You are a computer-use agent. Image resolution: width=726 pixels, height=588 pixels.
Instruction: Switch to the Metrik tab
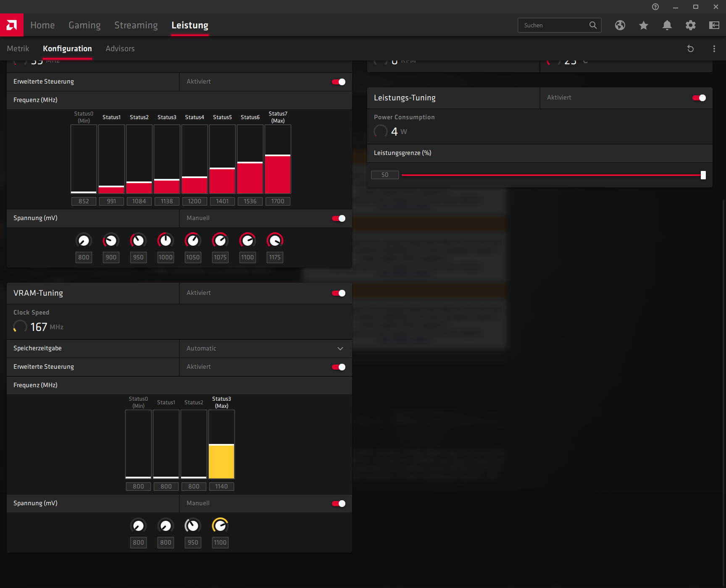pyautogui.click(x=18, y=48)
